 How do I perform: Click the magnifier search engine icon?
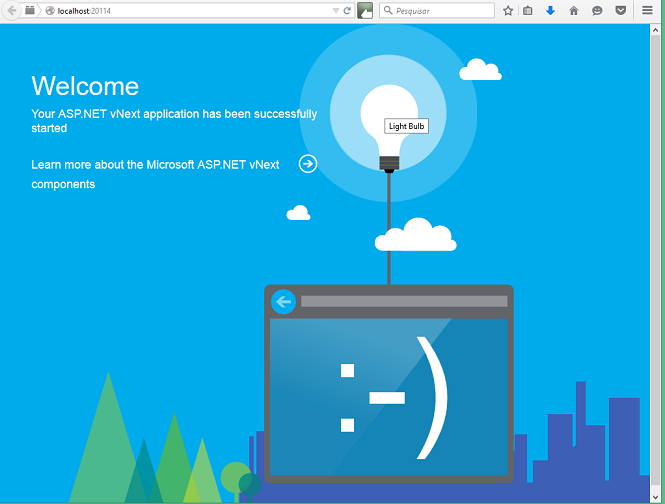coord(388,10)
